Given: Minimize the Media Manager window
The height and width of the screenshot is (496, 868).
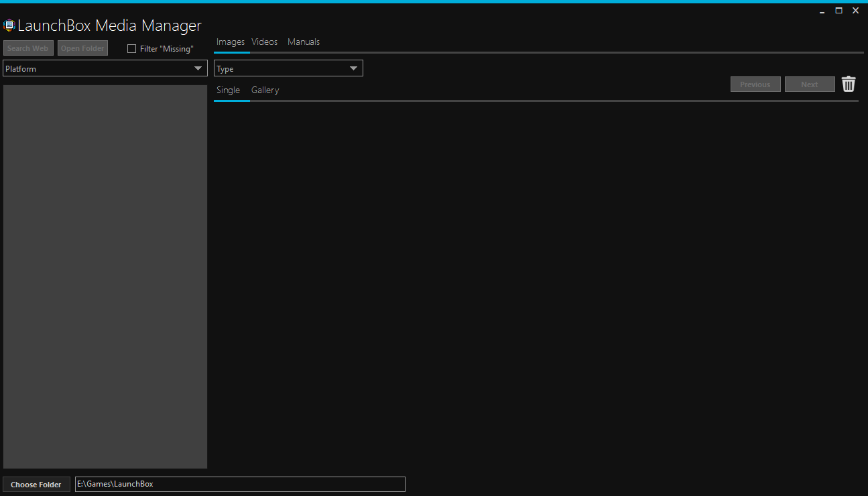Looking at the screenshot, I should click(822, 11).
